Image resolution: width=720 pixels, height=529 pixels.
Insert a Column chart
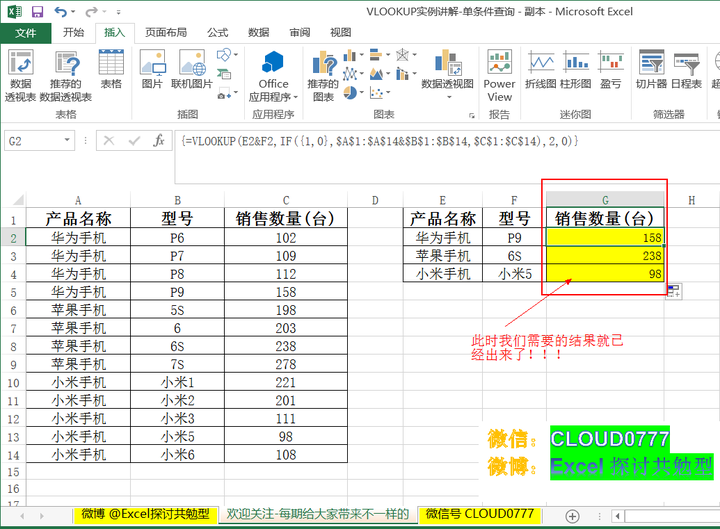[x=349, y=55]
